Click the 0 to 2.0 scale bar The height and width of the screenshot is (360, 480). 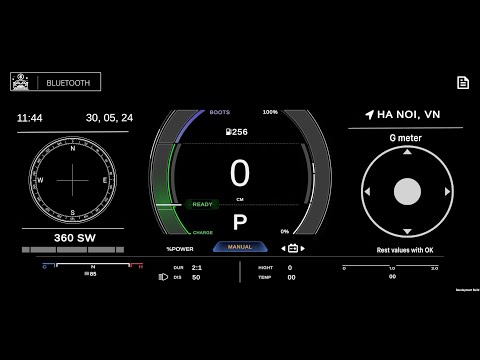[391, 267]
